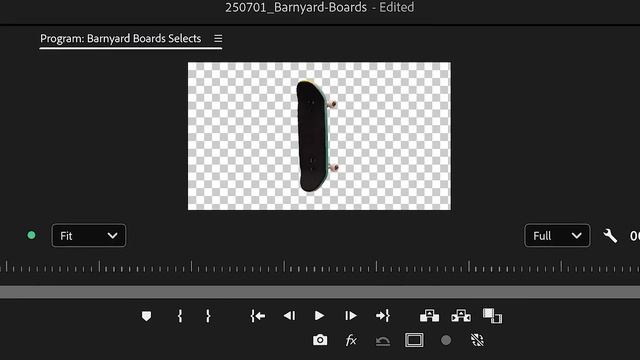Step back one frame

(x=289, y=316)
